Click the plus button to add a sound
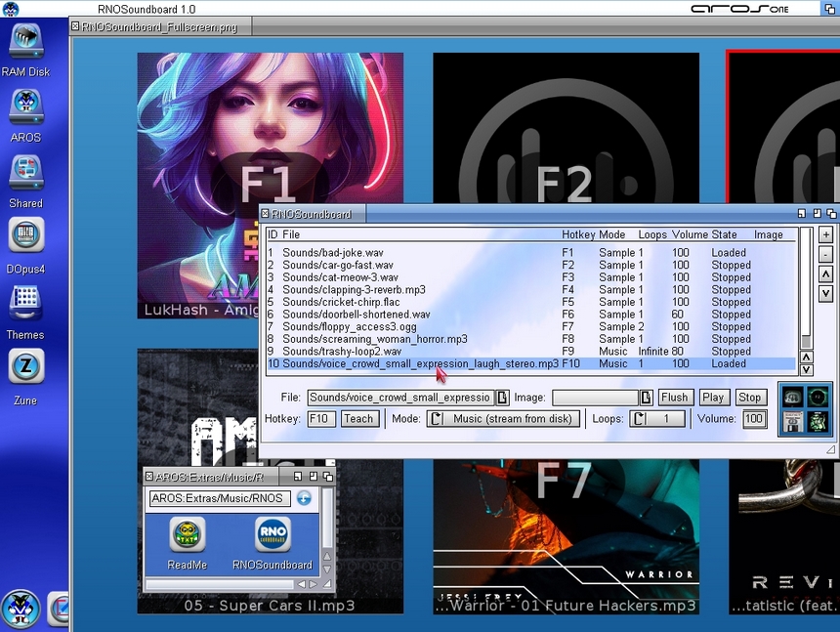The width and height of the screenshot is (840, 632). pyautogui.click(x=825, y=235)
